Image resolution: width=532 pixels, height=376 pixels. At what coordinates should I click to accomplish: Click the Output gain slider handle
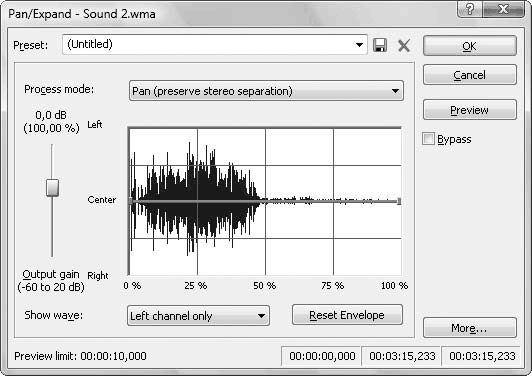tap(52, 188)
